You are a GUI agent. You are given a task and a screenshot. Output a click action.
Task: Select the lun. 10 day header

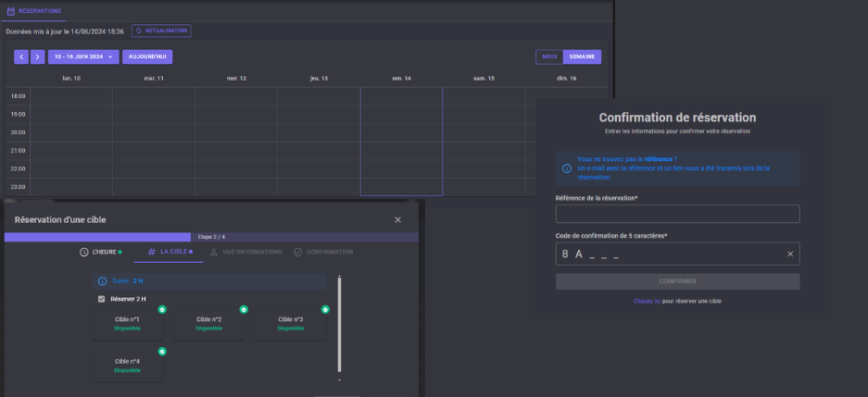coord(71,79)
